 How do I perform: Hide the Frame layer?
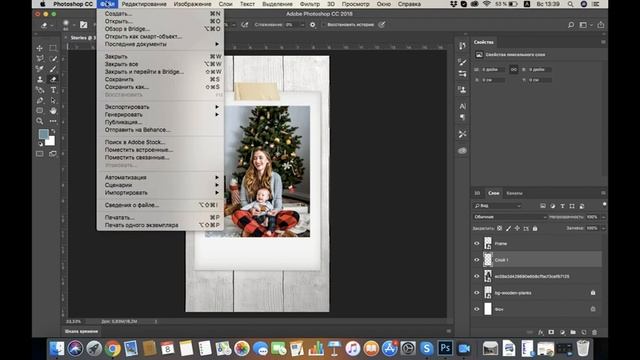476,244
